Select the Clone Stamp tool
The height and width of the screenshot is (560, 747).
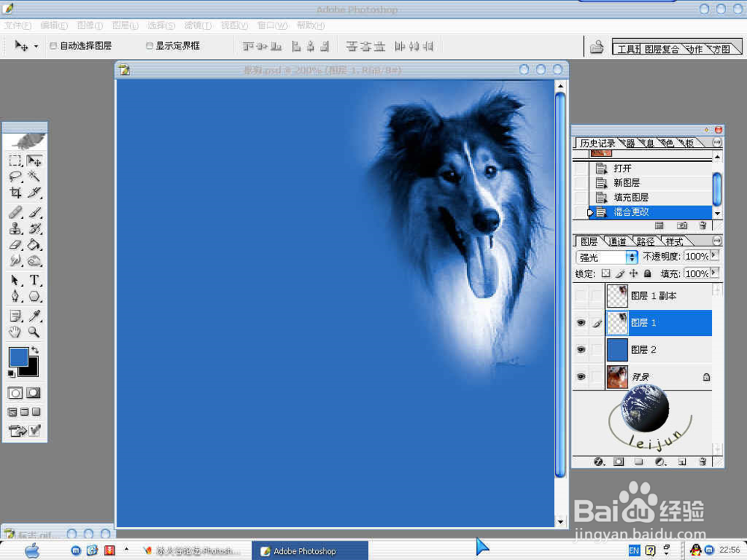click(15, 228)
